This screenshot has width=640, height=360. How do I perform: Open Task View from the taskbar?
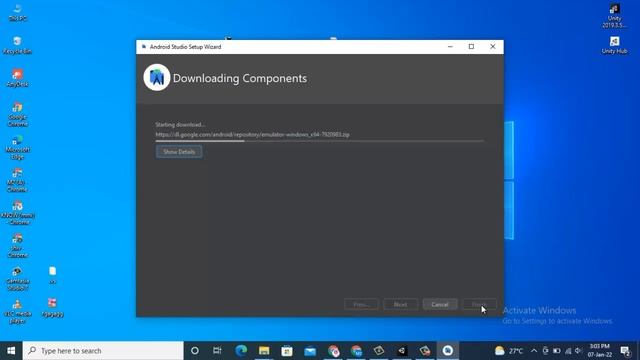(217, 351)
